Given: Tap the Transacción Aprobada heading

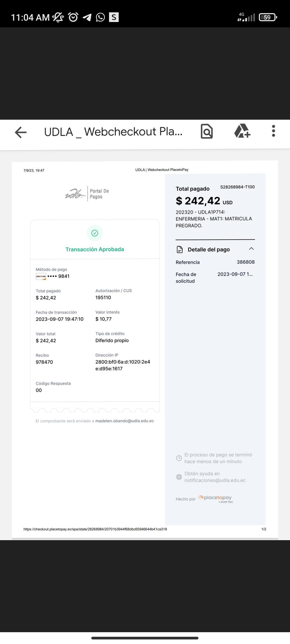Looking at the screenshot, I should (95, 249).
